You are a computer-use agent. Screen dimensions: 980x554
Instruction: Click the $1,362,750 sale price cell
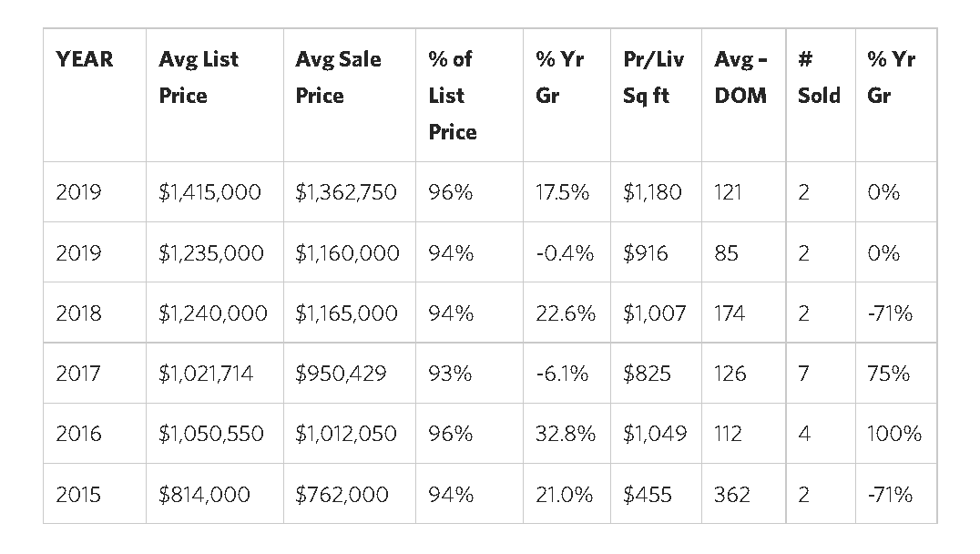(346, 192)
